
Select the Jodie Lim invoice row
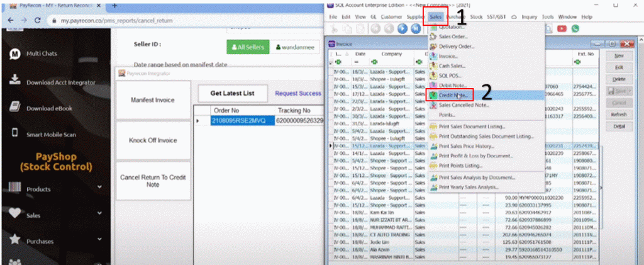[463, 242]
